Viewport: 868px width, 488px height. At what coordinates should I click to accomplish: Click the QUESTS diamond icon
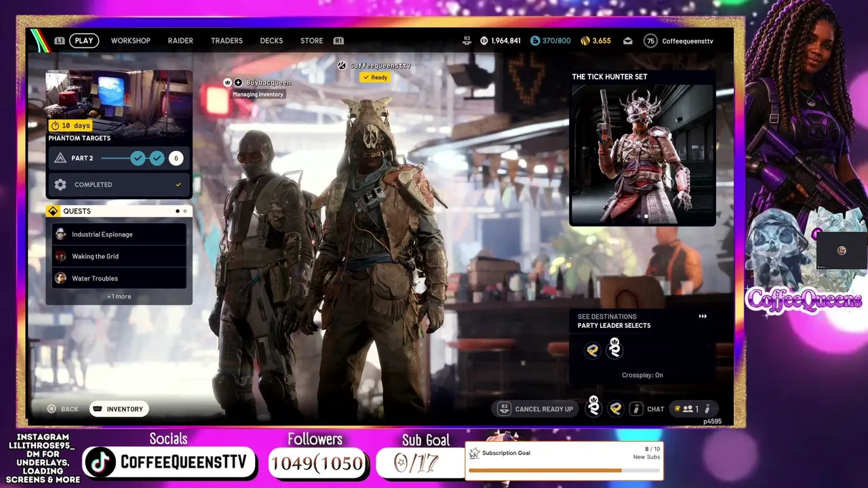coord(53,211)
